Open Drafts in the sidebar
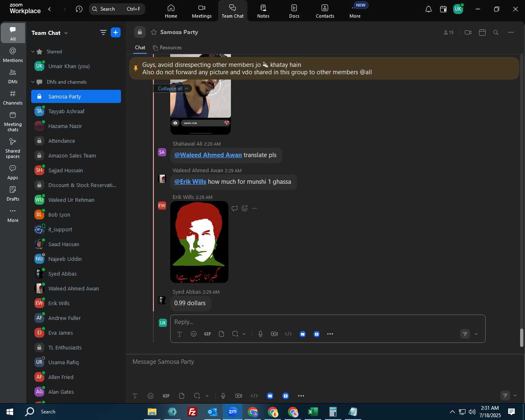The height and width of the screenshot is (420, 525). [x=13, y=194]
